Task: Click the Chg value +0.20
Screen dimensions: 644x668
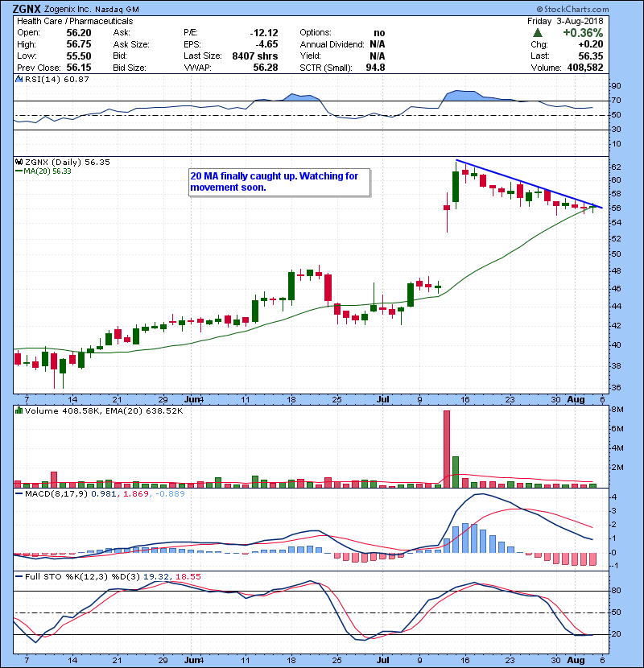Action: coord(591,44)
